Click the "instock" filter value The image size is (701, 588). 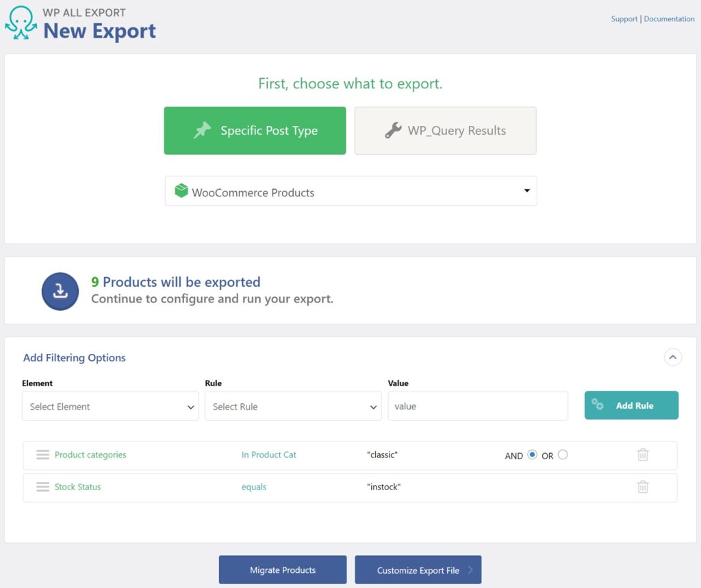click(x=383, y=487)
